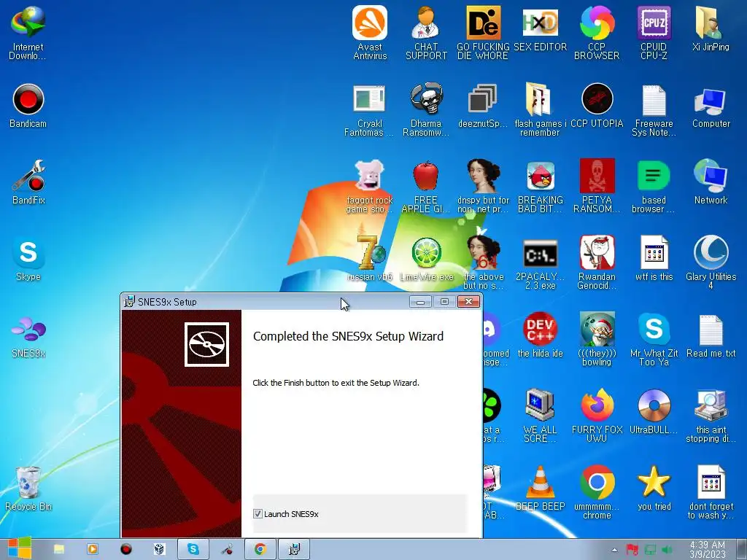Switch to Chrome in the taskbar
Screen dimensions: 747x560
pos(260,550)
